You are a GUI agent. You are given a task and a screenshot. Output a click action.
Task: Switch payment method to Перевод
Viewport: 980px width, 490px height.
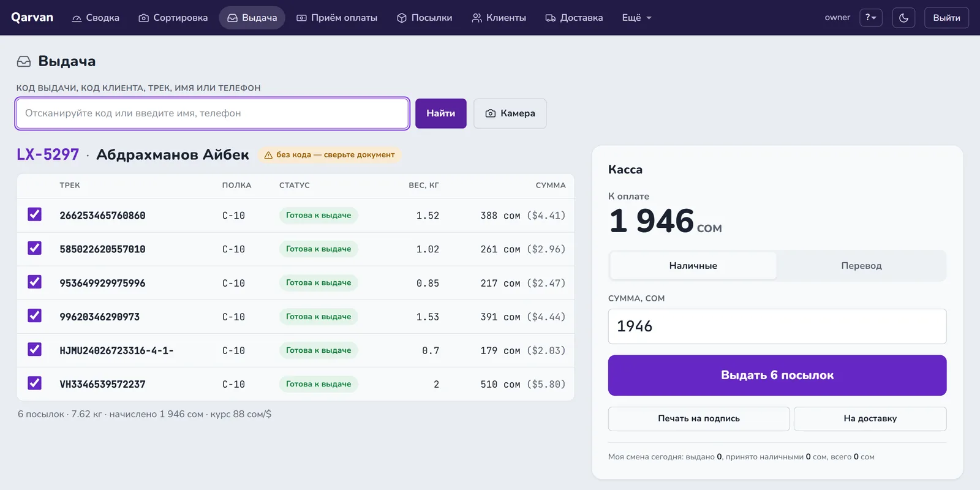(x=861, y=266)
